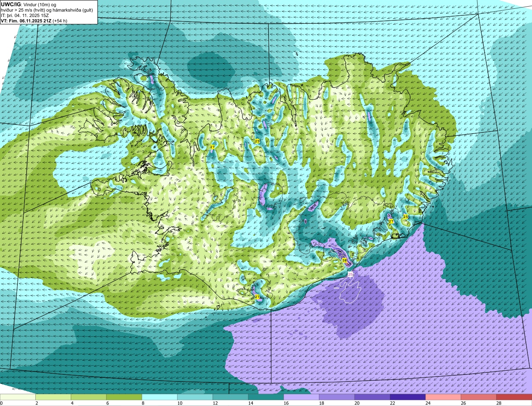Screen dimensions: 532x406
Task: Select the 20–22 m/s legend swatch
Action: tap(372, 397)
